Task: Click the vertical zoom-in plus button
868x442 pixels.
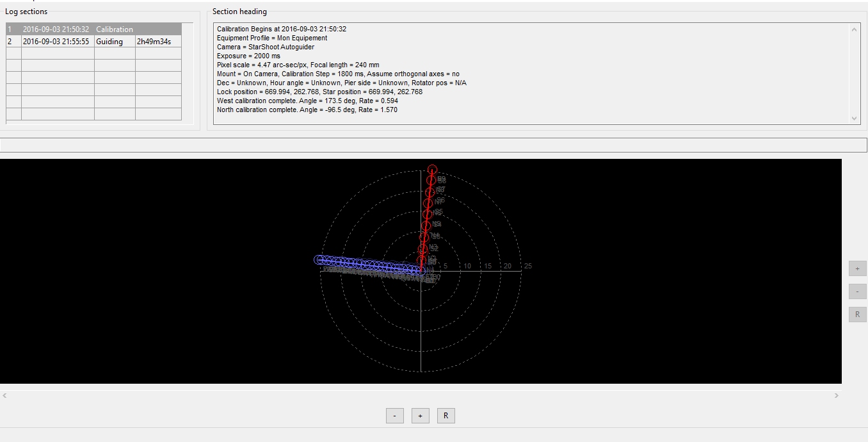Action: [x=857, y=268]
